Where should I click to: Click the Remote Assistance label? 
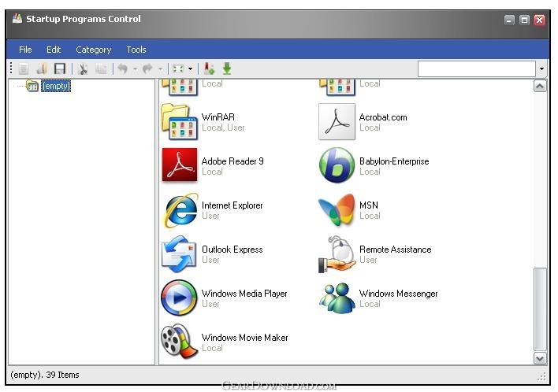(x=395, y=250)
